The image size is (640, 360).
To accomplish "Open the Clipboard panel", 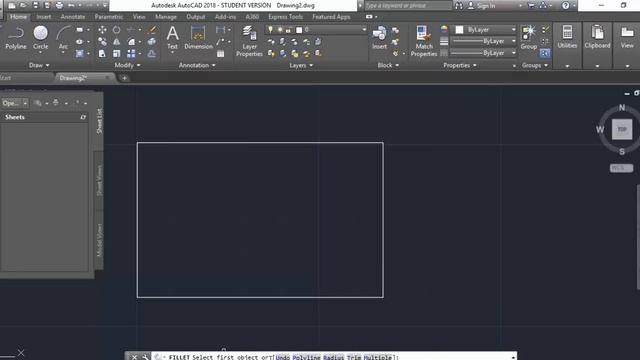I will (597, 37).
